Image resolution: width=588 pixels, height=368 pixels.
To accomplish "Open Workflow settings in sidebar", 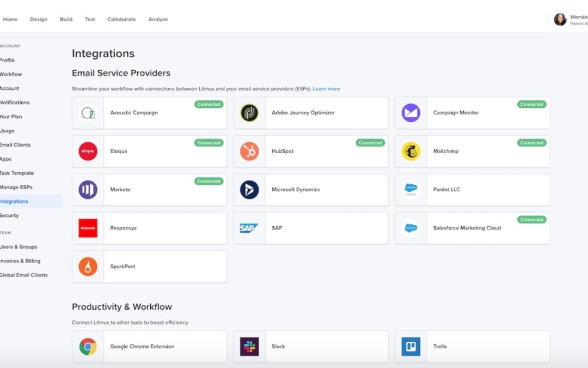I will coord(11,74).
